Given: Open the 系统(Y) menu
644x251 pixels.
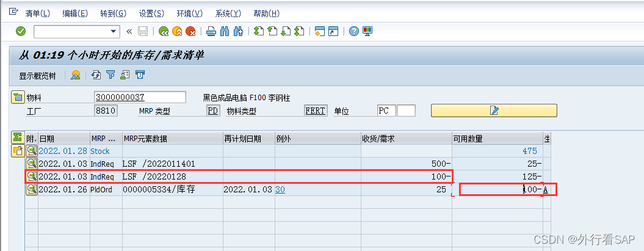Looking at the screenshot, I should click(x=228, y=13).
